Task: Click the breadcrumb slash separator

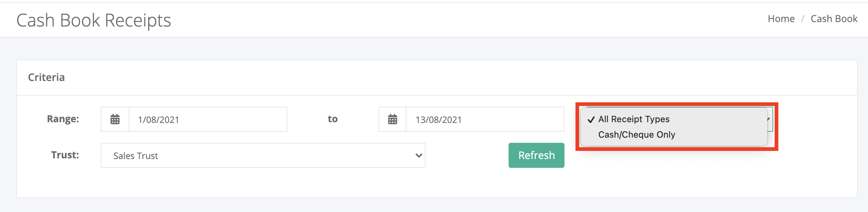Action: tap(803, 19)
